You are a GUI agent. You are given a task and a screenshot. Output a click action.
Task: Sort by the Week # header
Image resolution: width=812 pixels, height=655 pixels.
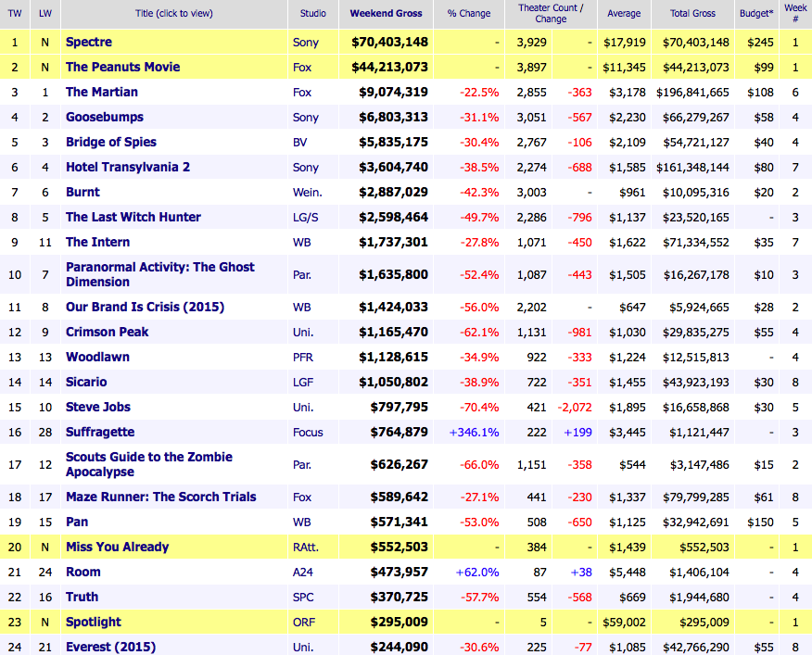[795, 14]
